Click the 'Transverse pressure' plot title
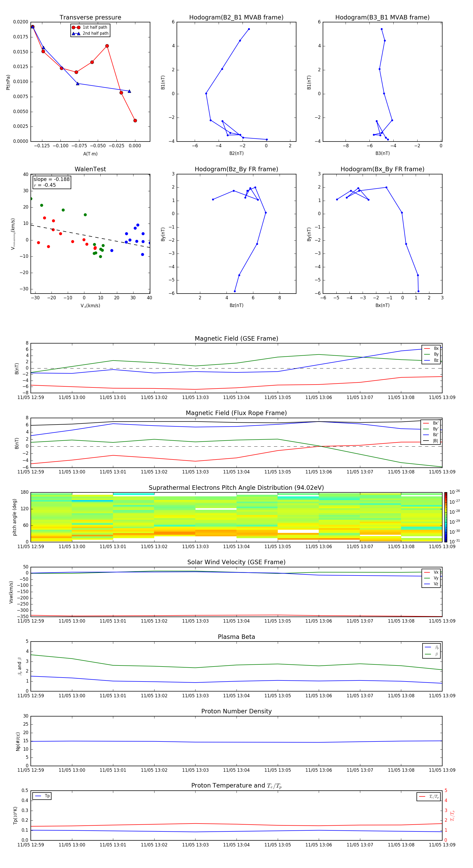 click(x=90, y=18)
